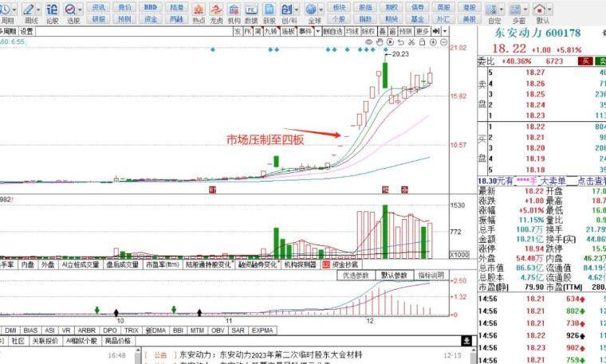This screenshot has width=606, height=364.
Task: Click the 资讯 button
Action: point(99,7)
